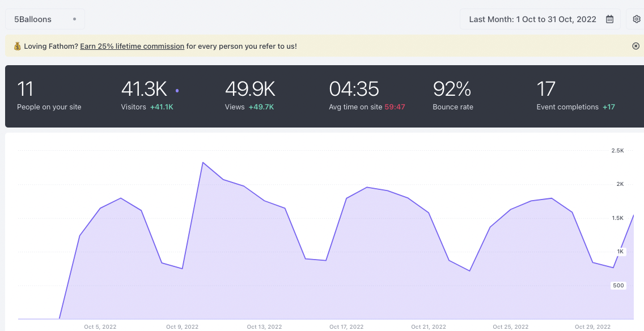Image resolution: width=644 pixels, height=331 pixels.
Task: Click the purple live dot beside 41.3K Visitors
Action: point(177,91)
